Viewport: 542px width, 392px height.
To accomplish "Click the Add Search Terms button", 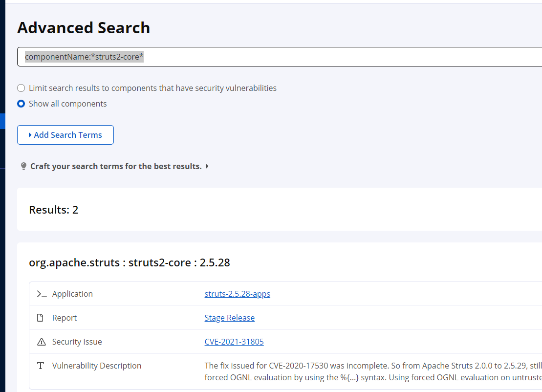I will [x=65, y=135].
